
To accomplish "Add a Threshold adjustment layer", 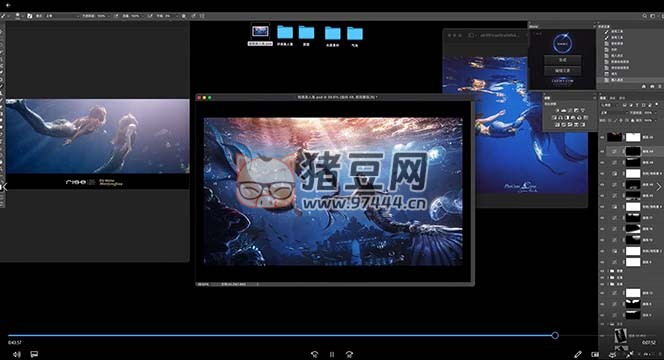I will 570,125.
